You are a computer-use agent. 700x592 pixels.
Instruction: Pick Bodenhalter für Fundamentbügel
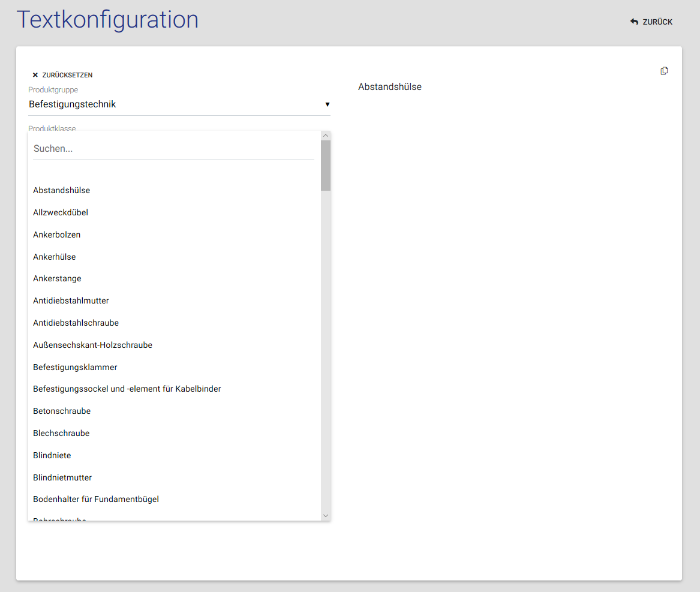click(96, 499)
